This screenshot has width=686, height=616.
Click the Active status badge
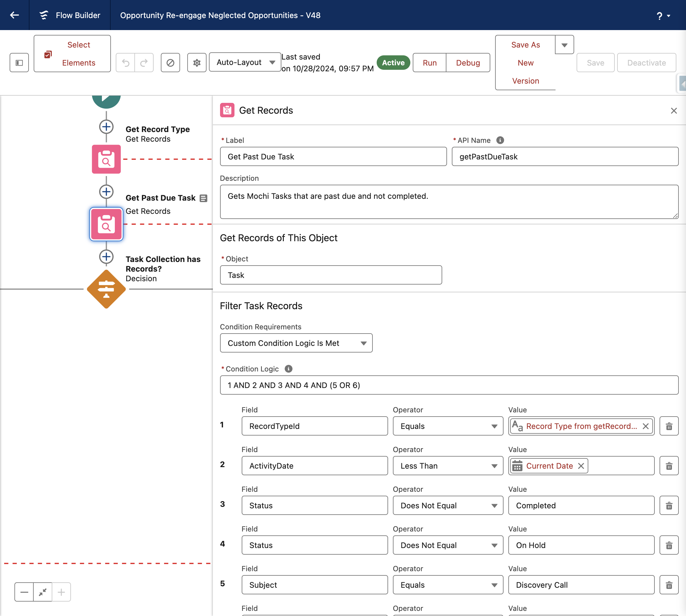click(393, 63)
